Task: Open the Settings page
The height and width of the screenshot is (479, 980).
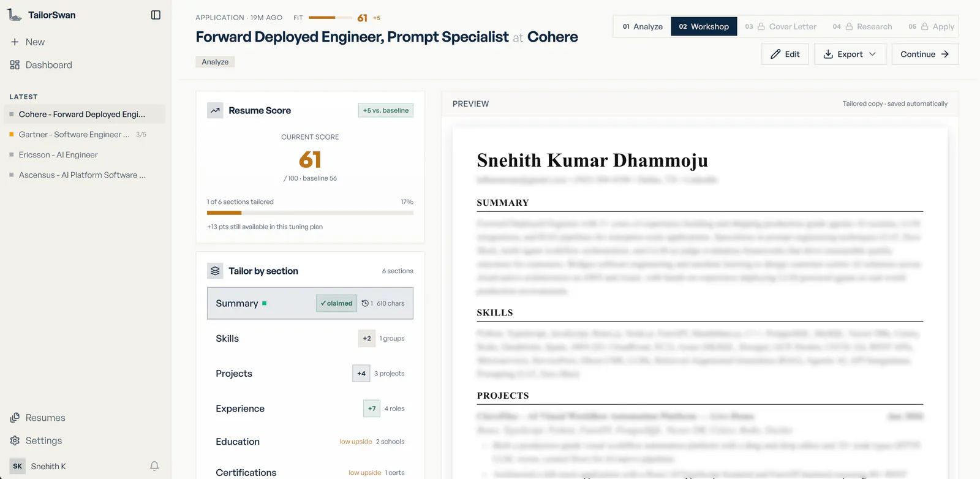Action: [x=36, y=440]
